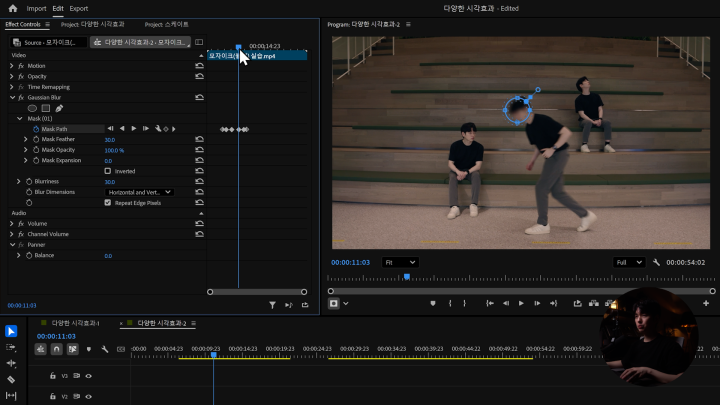
Task: Expand the Mask Feather property
Action: point(26,139)
